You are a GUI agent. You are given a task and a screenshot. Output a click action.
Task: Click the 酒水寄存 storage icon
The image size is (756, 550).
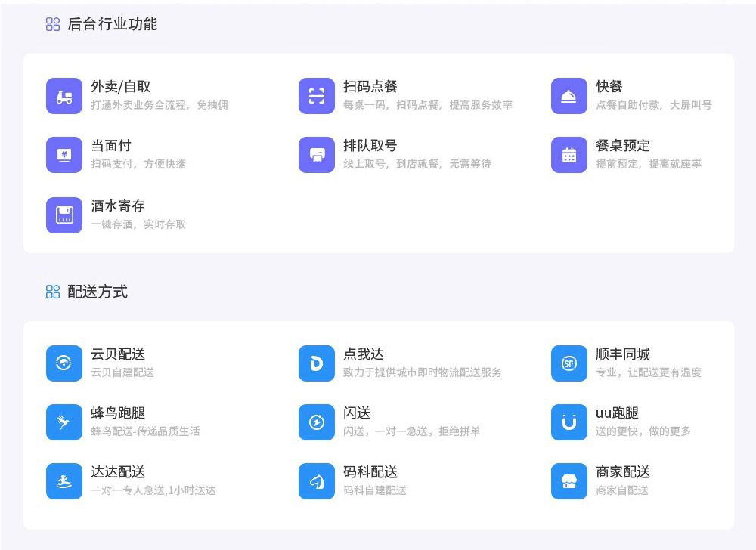(x=64, y=215)
